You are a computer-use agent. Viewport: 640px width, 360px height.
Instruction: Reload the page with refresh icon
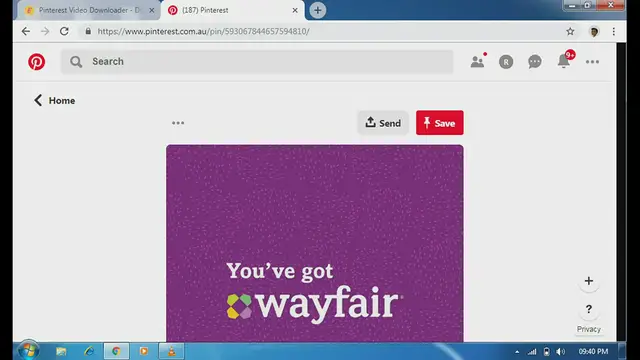[64, 31]
